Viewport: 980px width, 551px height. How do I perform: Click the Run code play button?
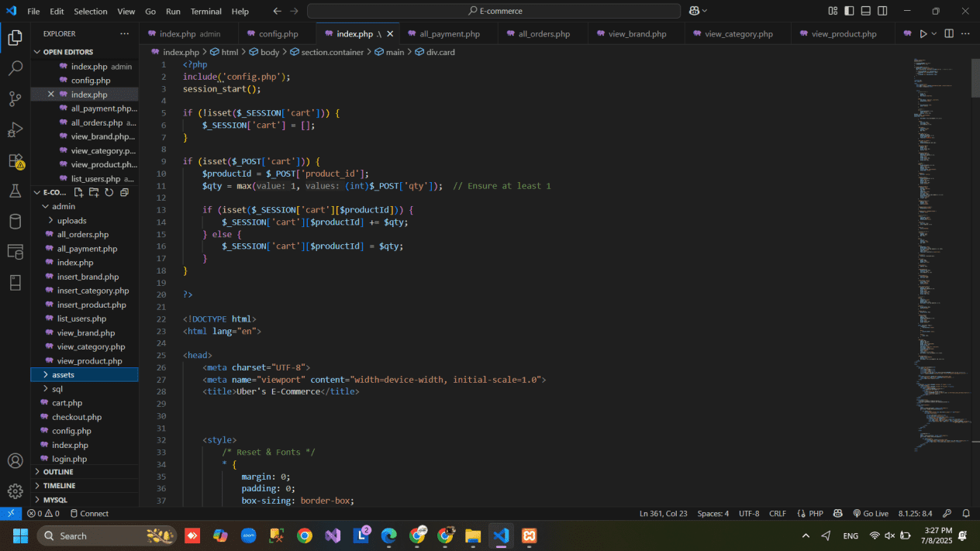tap(923, 34)
